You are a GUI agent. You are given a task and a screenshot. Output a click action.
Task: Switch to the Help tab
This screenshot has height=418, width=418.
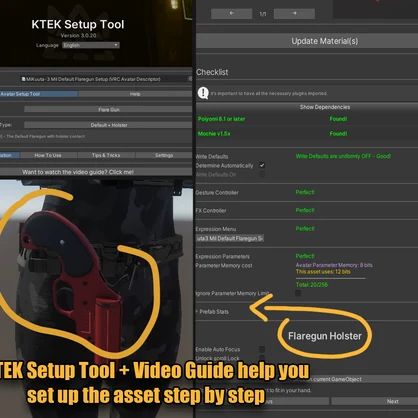click(135, 94)
